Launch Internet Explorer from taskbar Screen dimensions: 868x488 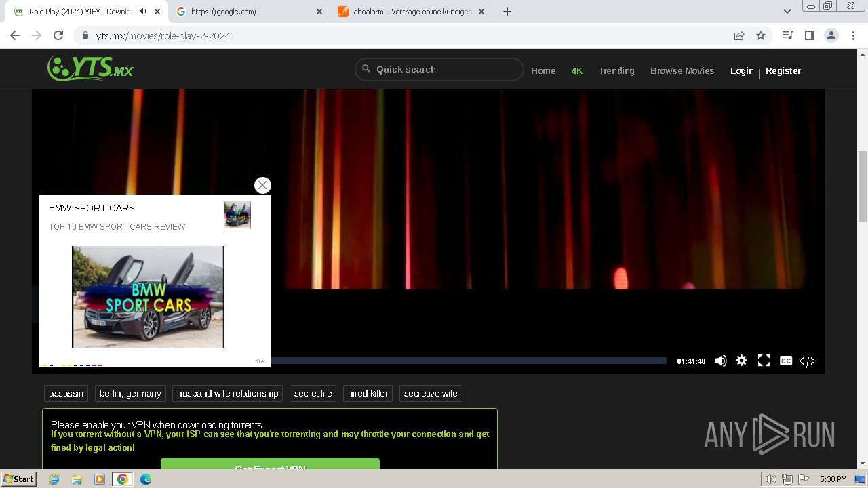coord(54,479)
